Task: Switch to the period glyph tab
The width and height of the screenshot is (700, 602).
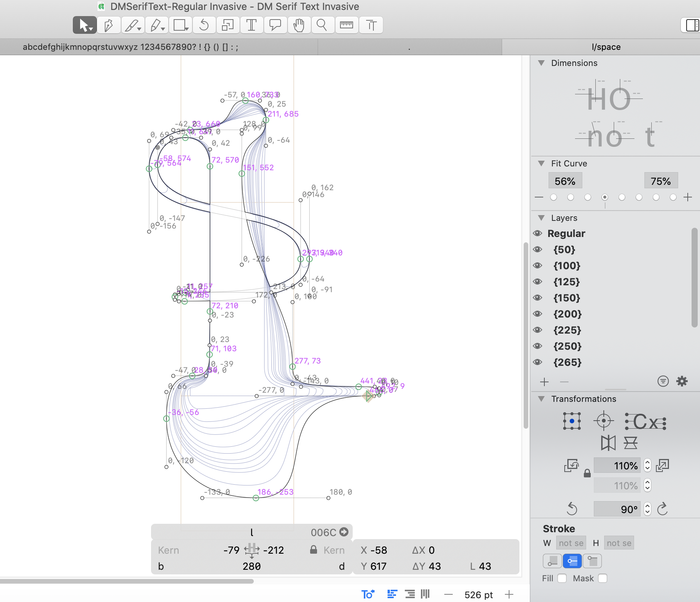Action: 409,47
